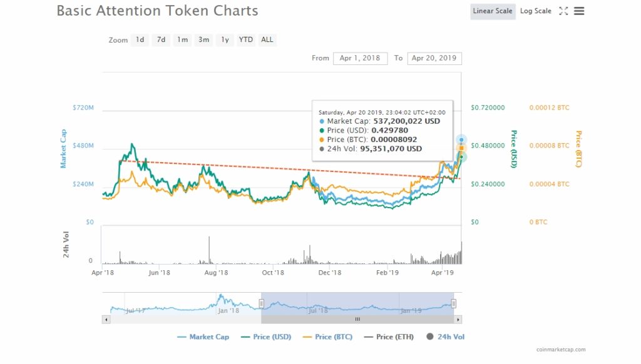Select the 1m zoom option

[x=182, y=39]
